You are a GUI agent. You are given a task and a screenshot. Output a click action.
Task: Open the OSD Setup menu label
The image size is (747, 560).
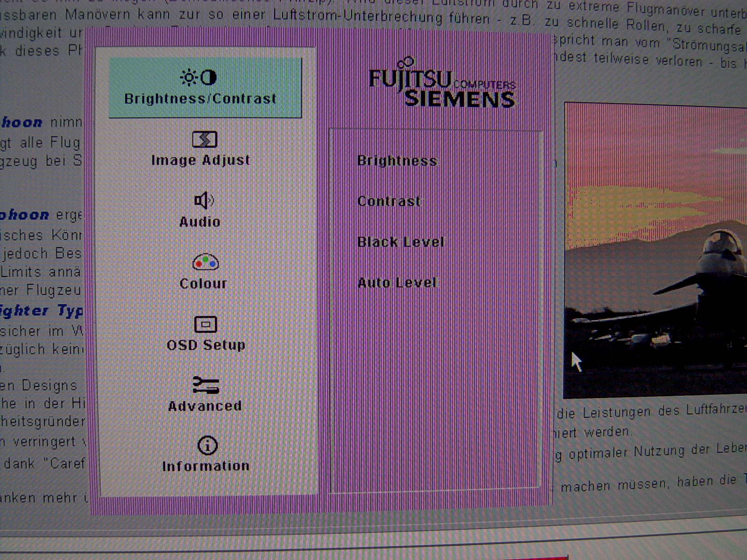(x=206, y=345)
